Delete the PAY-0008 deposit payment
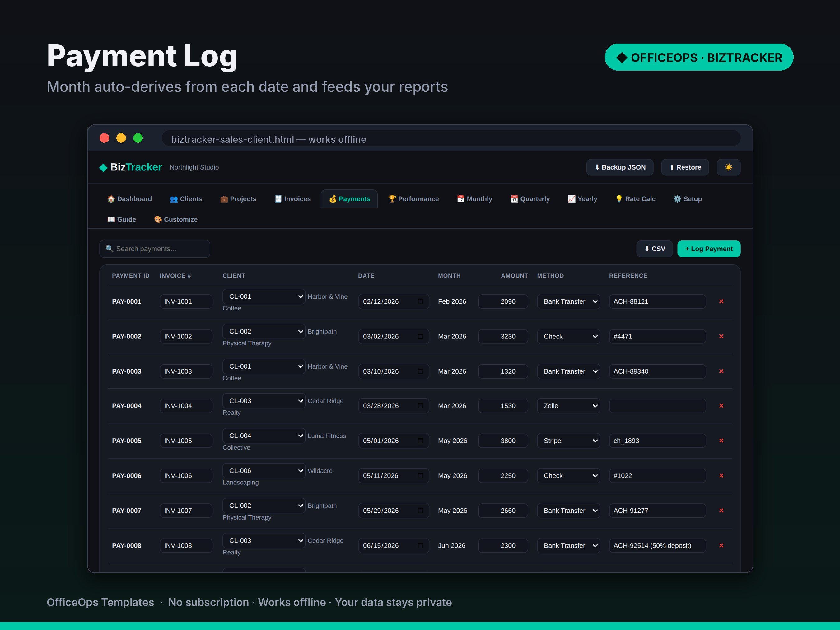This screenshot has height=630, width=840. pyautogui.click(x=721, y=546)
